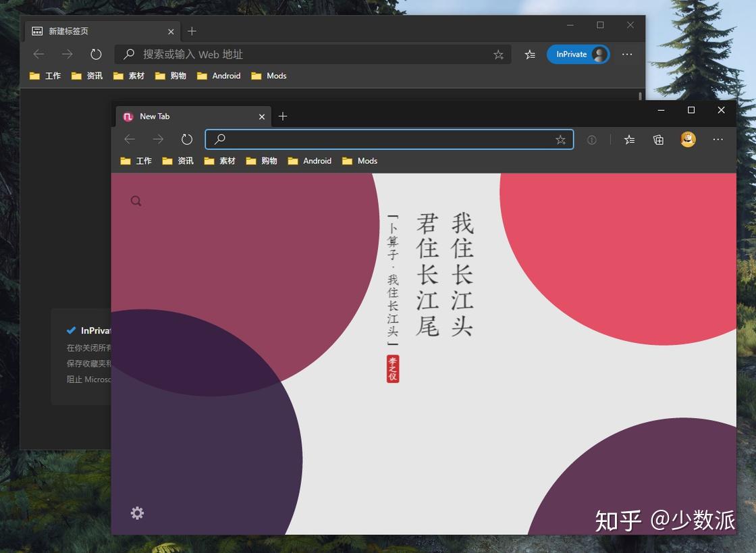Open 购物 folder in front window bookmarks
The width and height of the screenshot is (756, 553).
click(x=262, y=161)
